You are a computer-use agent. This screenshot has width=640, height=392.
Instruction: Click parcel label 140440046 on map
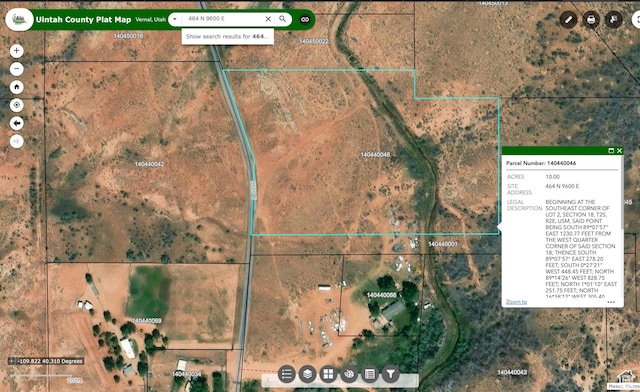pyautogui.click(x=375, y=155)
